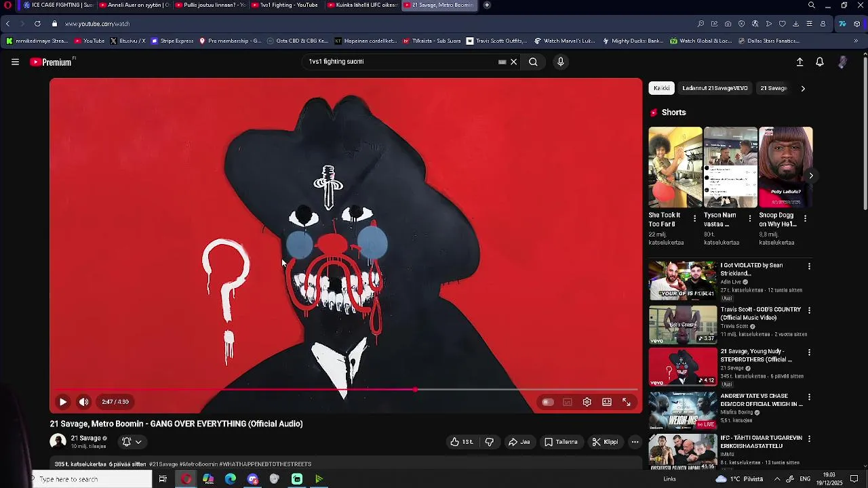Open Microsoft Edge from taskbar
Screen dimensions: 868x488
tap(231, 479)
